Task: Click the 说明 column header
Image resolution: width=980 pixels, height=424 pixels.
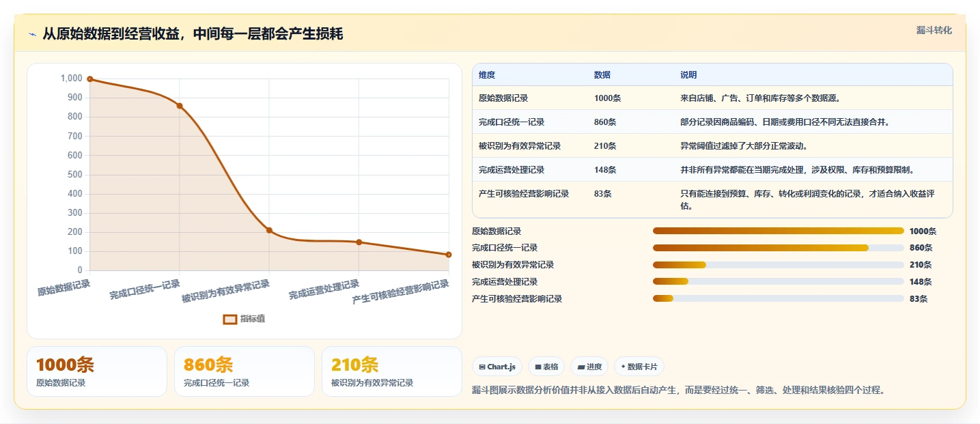Action: pyautogui.click(x=688, y=74)
